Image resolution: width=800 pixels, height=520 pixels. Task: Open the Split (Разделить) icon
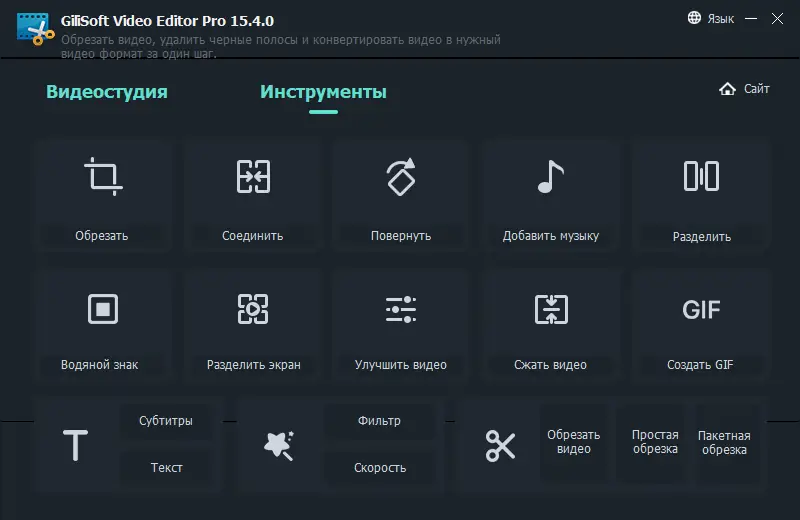point(701,176)
